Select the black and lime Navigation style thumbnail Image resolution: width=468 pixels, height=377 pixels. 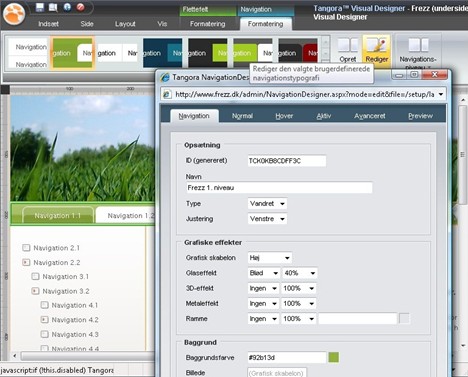tap(208, 53)
